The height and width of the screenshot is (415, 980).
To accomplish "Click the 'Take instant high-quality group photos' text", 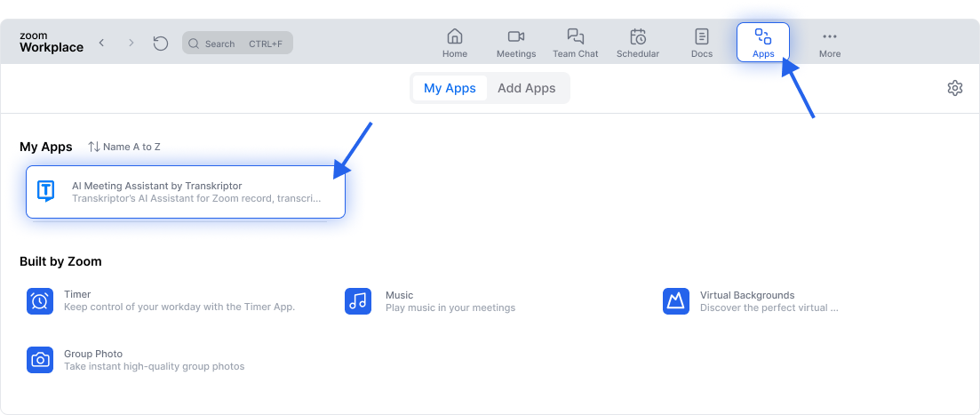I will click(x=155, y=366).
